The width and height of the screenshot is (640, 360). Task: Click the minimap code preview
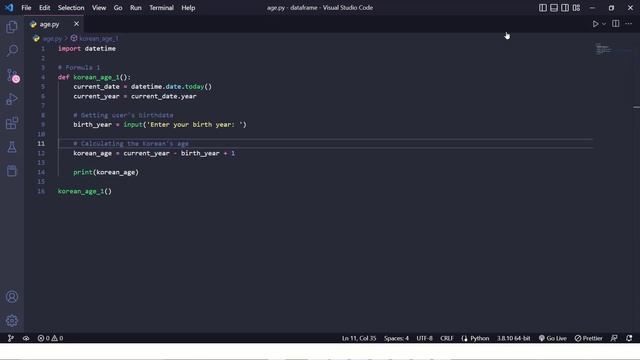(603, 49)
